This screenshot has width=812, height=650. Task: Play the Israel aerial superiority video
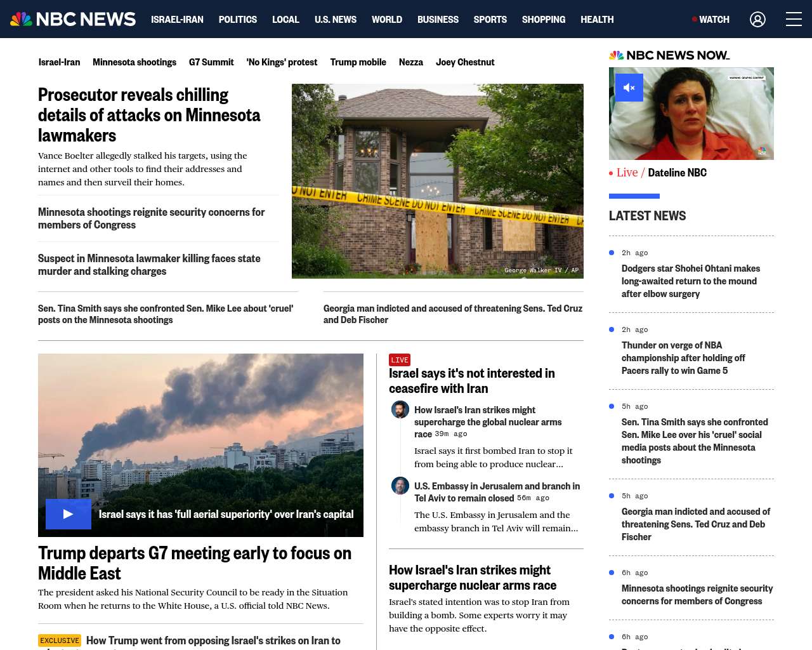pos(69,514)
